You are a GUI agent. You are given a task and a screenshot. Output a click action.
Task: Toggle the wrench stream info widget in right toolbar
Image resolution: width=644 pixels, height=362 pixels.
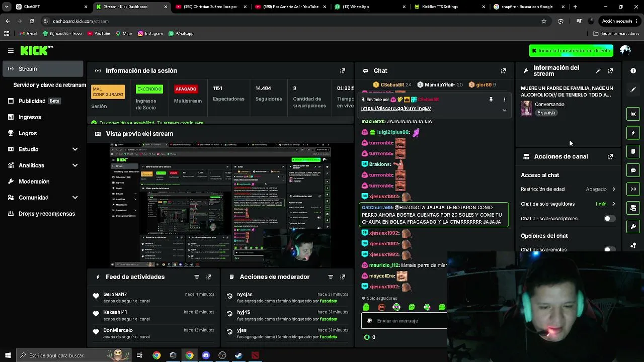pos(633,227)
